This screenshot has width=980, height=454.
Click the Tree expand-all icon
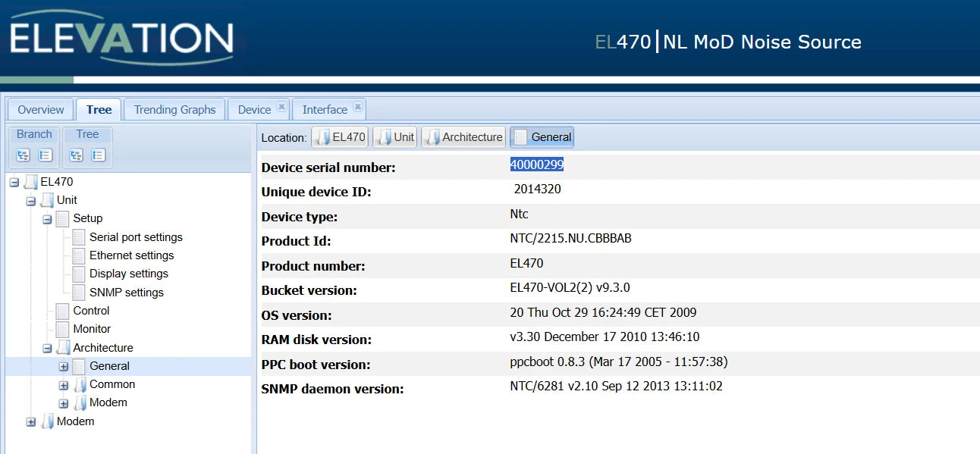tap(76, 155)
